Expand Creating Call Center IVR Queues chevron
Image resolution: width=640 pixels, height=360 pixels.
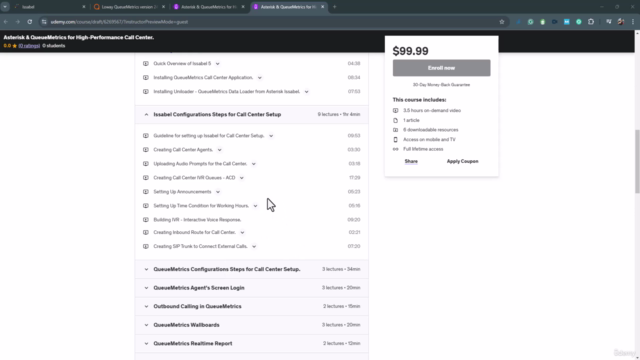(x=242, y=178)
